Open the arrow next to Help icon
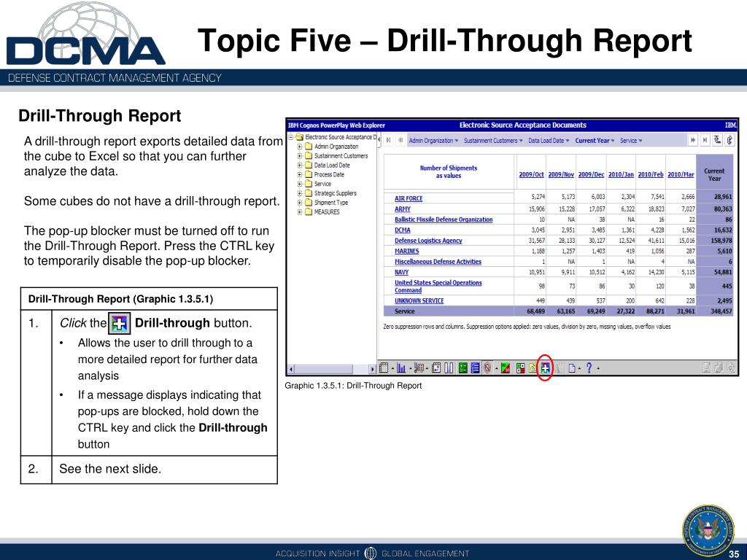 coord(598,368)
